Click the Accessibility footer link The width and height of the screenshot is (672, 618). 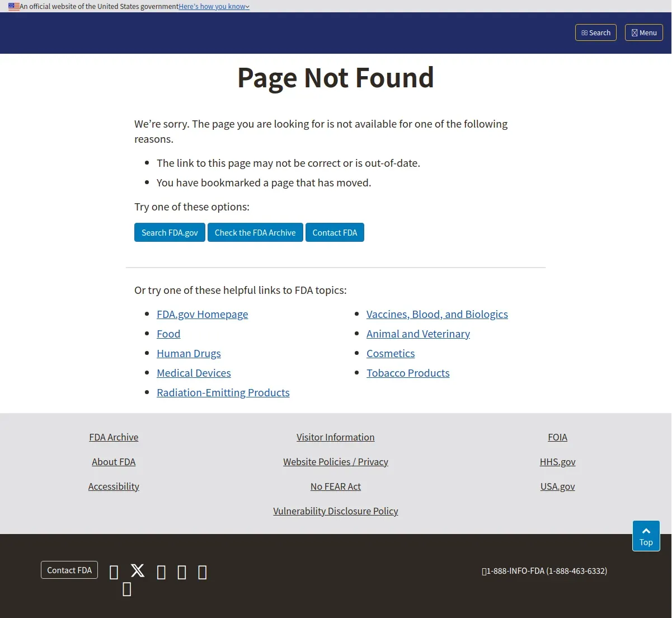coord(114,486)
